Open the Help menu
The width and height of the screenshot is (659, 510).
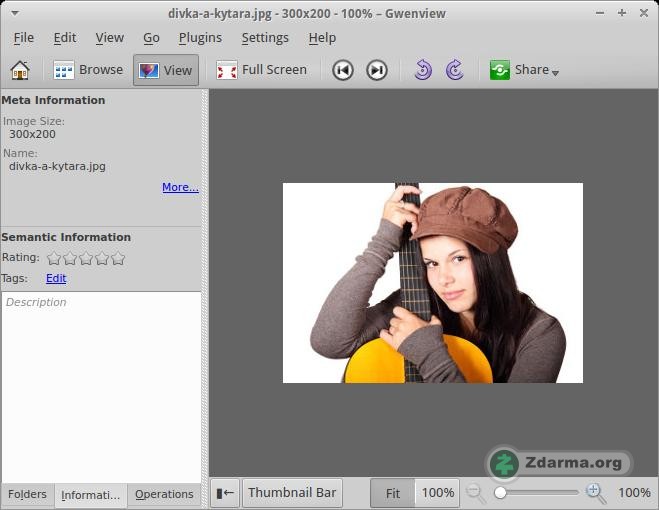322,38
